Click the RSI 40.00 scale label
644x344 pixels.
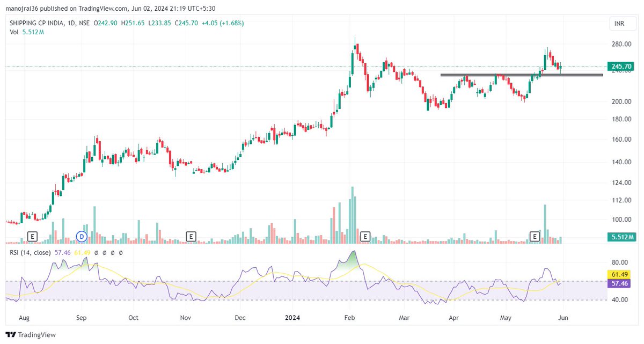(x=620, y=300)
